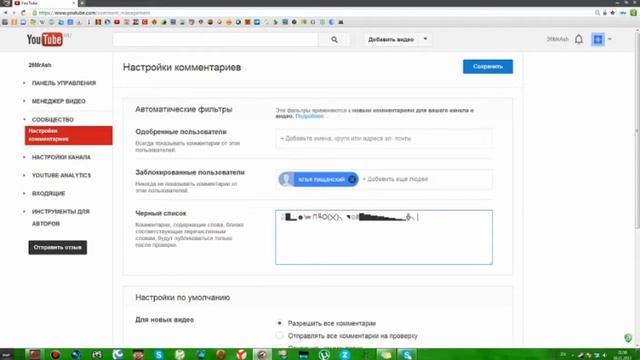640x360 pixels.
Task: Open the Windows Start button
Action: tap(6, 354)
